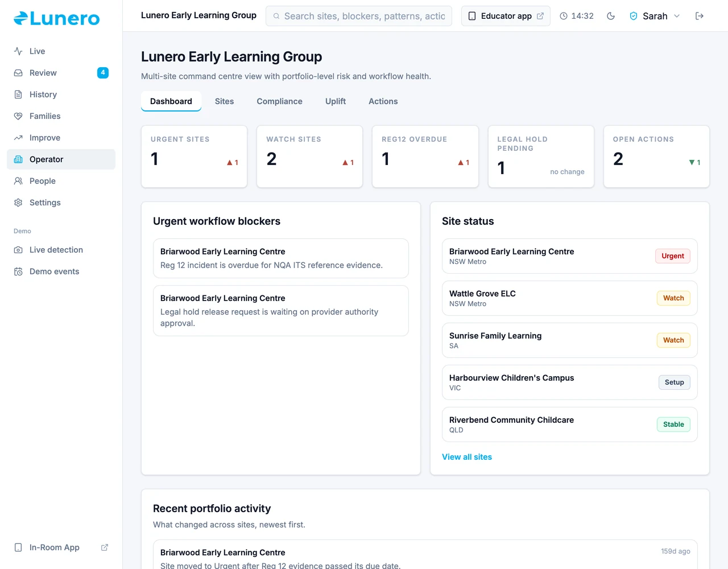Click the Reg12 Overdue metric card
This screenshot has width=728, height=569.
point(425,156)
